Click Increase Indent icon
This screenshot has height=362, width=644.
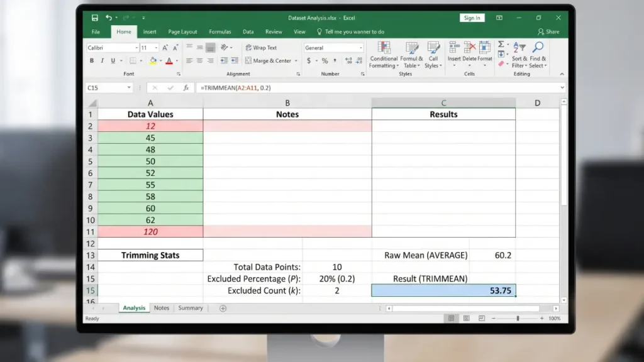235,61
